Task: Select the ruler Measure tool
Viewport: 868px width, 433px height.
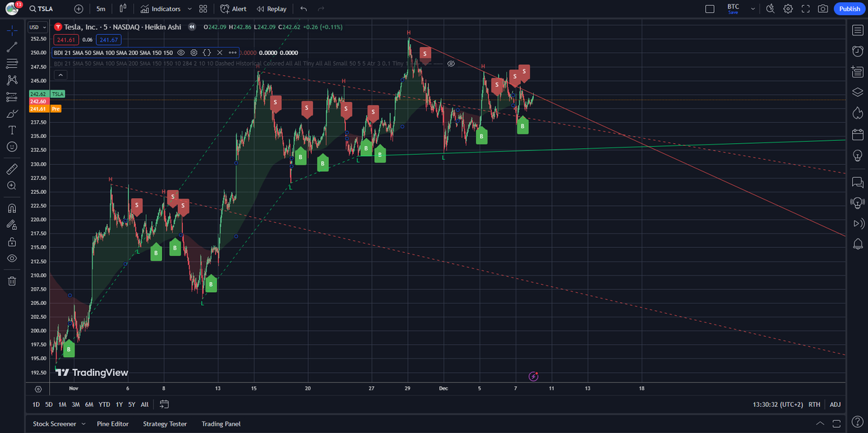Action: point(12,168)
